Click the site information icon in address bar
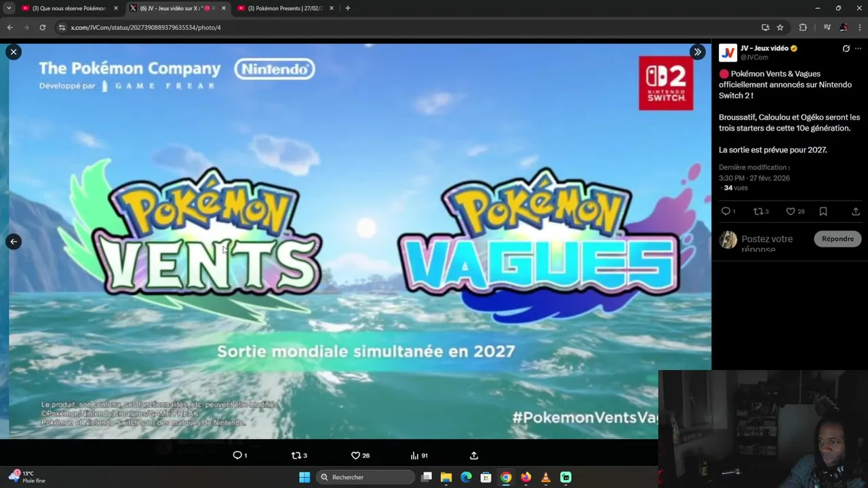The image size is (868, 488). [x=62, y=27]
